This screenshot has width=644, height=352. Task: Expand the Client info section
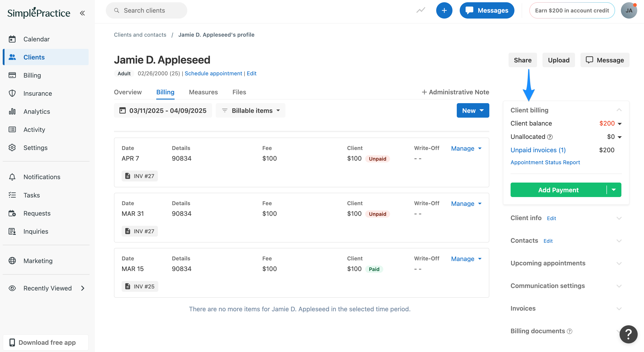619,218
